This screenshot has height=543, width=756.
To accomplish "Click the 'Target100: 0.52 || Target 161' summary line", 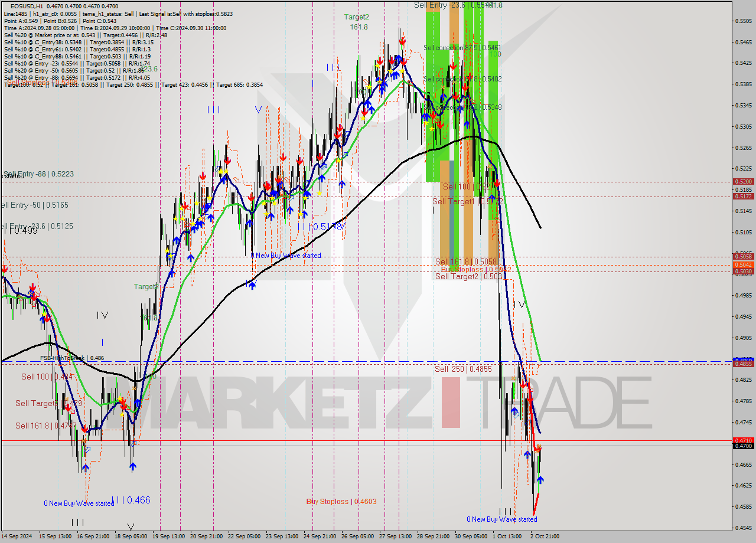I will click(x=133, y=85).
